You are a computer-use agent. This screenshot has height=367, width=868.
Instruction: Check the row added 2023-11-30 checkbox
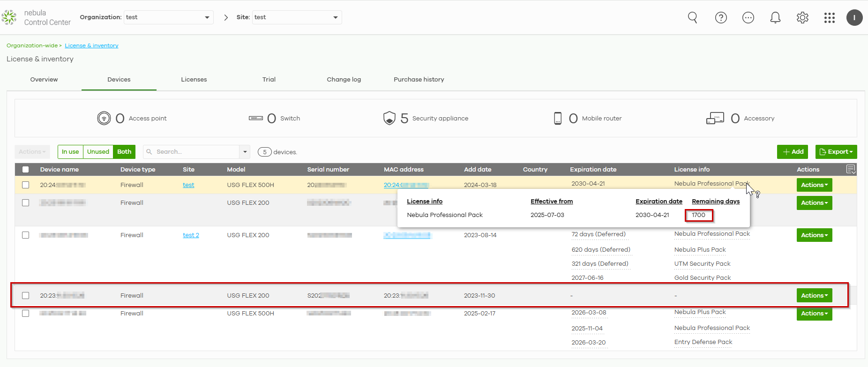pyautogui.click(x=26, y=296)
